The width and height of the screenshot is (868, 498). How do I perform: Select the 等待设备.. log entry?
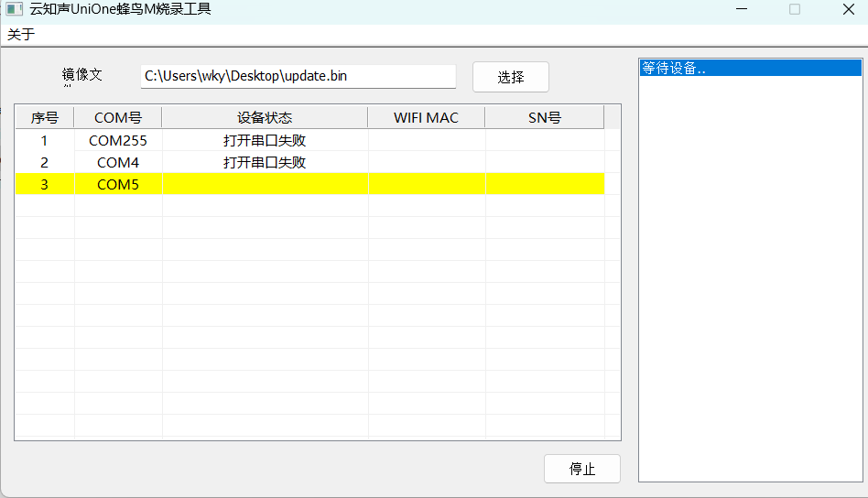point(750,68)
